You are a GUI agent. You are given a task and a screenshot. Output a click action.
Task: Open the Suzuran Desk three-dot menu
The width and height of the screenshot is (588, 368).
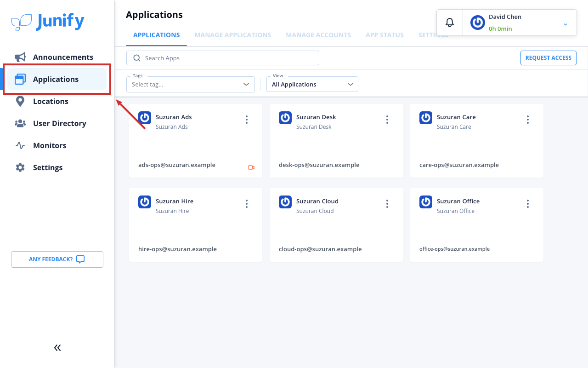(x=387, y=120)
